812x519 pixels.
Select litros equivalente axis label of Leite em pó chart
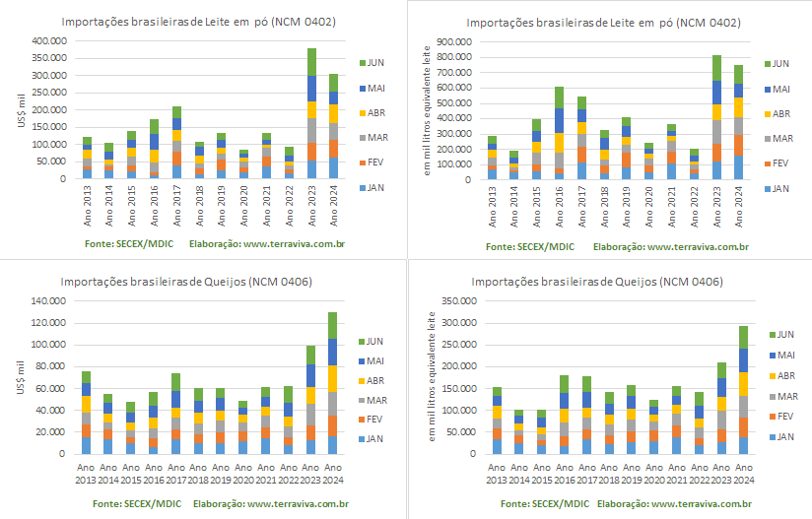click(x=427, y=110)
